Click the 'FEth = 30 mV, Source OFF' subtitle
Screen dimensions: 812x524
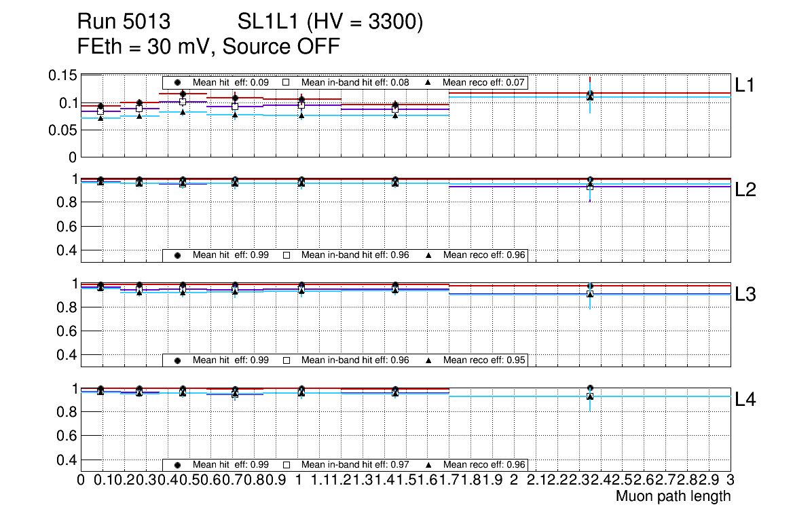tap(208, 47)
